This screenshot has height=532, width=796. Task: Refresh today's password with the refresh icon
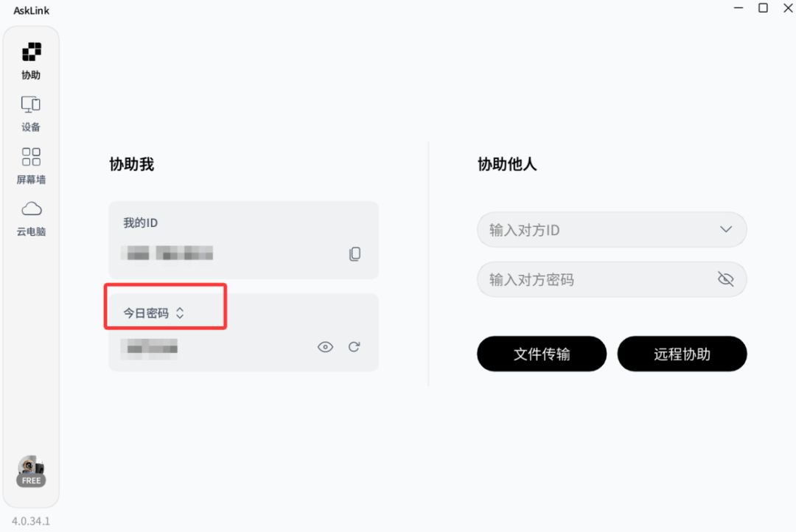355,347
